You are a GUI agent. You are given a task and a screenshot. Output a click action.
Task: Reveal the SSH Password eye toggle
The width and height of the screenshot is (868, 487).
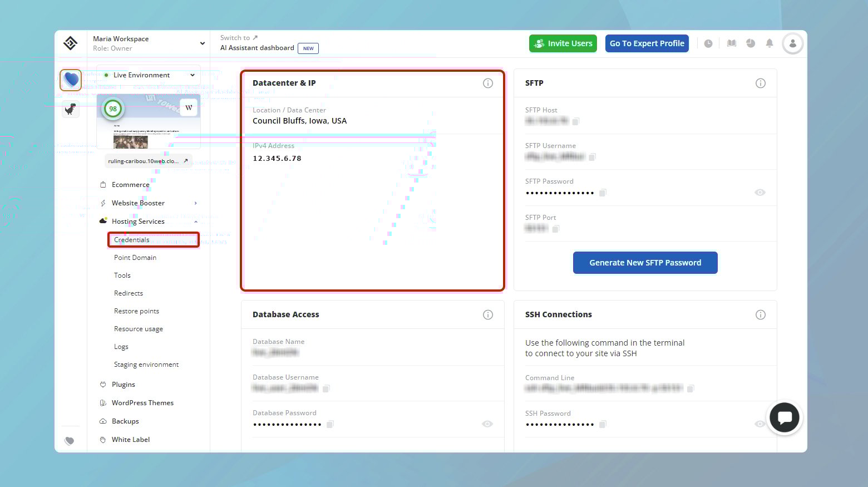click(760, 424)
